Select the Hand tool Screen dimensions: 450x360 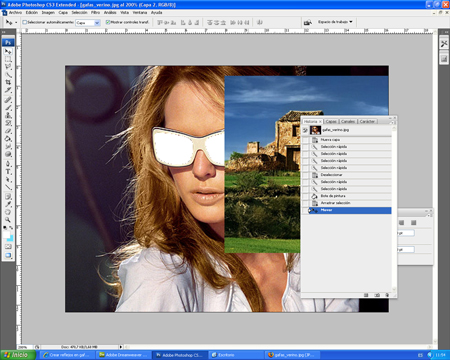point(8,212)
